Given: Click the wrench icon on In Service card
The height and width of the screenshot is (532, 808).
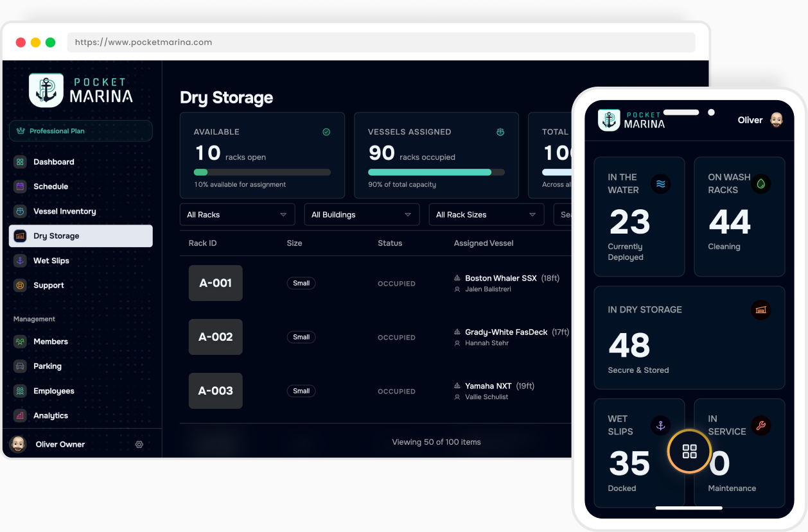Looking at the screenshot, I should click(x=760, y=425).
